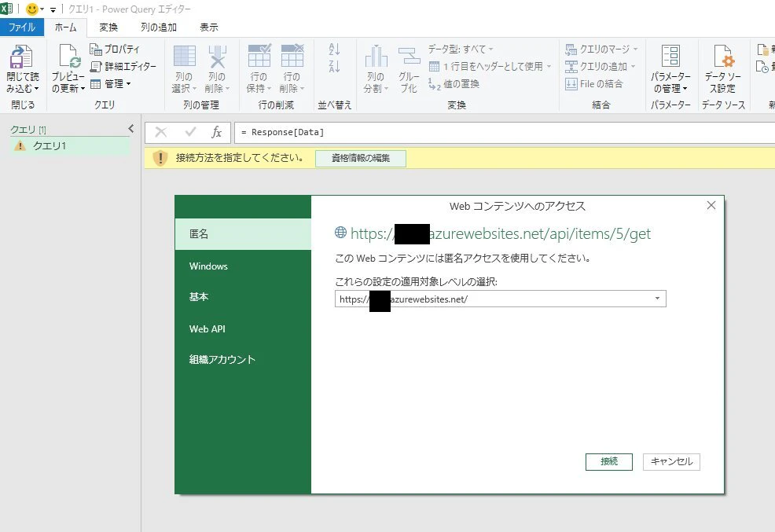The height and width of the screenshot is (532, 775).
Task: Select 匿名 authentication in the dialog
Action: click(x=243, y=233)
